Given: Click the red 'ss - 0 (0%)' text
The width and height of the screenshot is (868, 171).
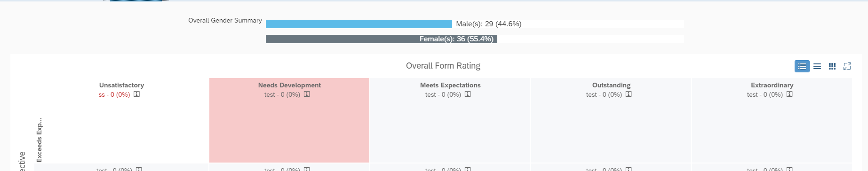Looking at the screenshot, I should 114,94.
